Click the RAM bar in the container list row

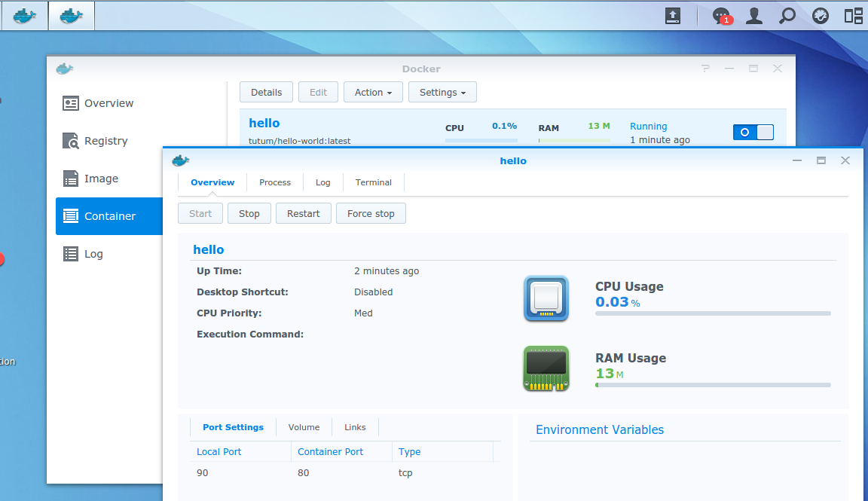pos(574,141)
